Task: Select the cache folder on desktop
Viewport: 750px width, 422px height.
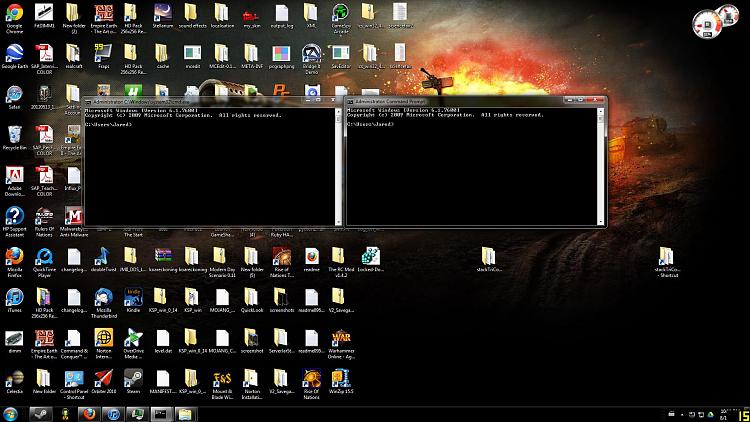Action: (x=163, y=56)
